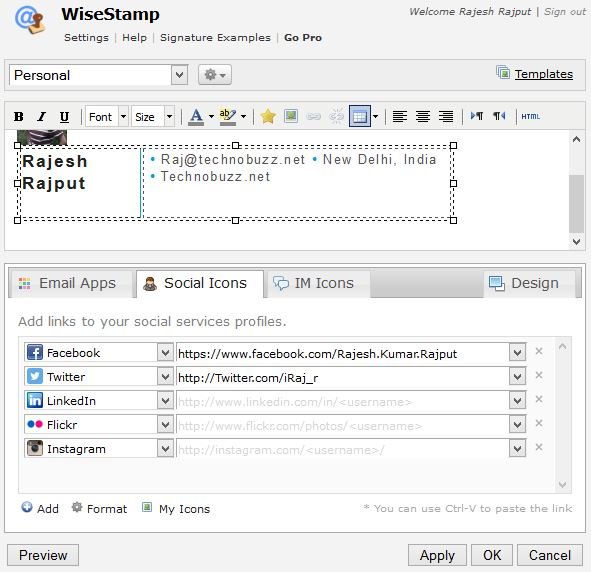Toggle italic formatting in the toolbar

pyautogui.click(x=41, y=117)
